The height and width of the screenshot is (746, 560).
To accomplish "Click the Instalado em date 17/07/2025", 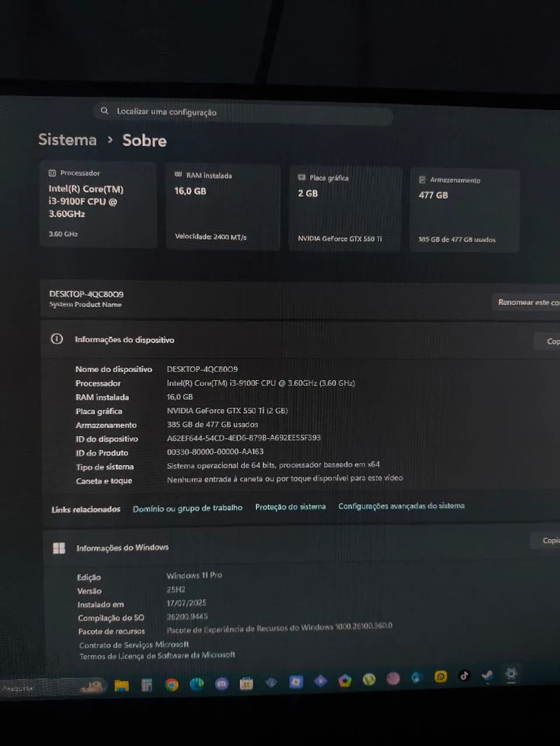I will click(186, 603).
